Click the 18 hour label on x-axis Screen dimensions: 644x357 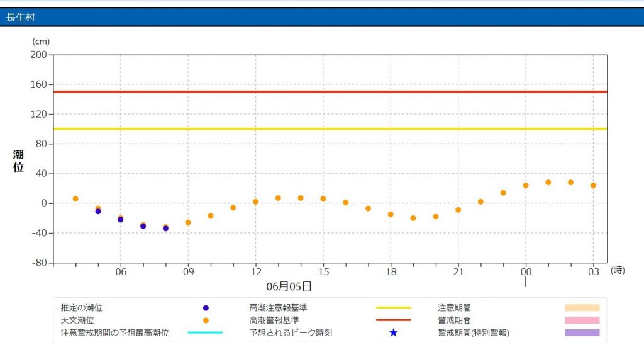pos(391,272)
